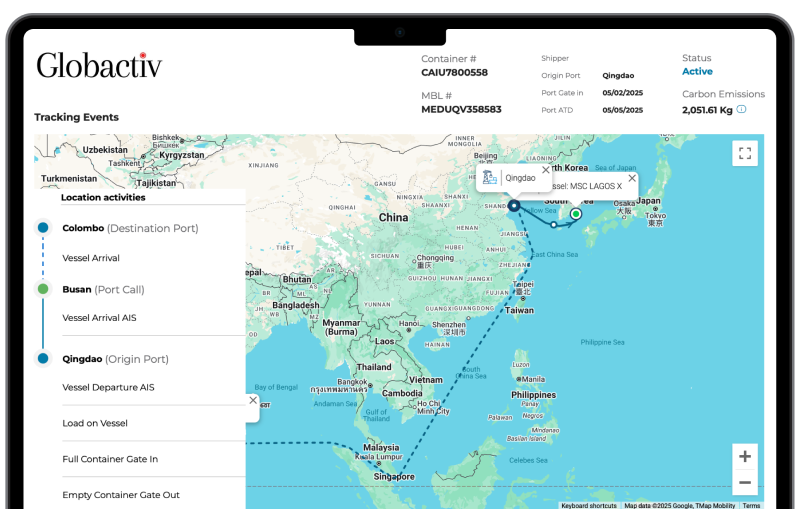Zoom in on the map

point(745,456)
